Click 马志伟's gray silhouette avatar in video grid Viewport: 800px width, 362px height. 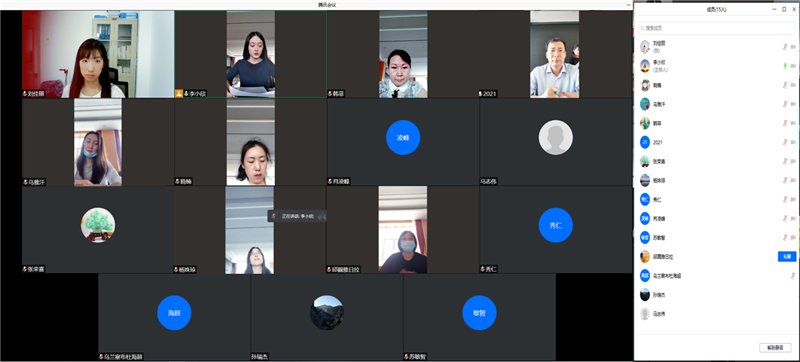556,137
